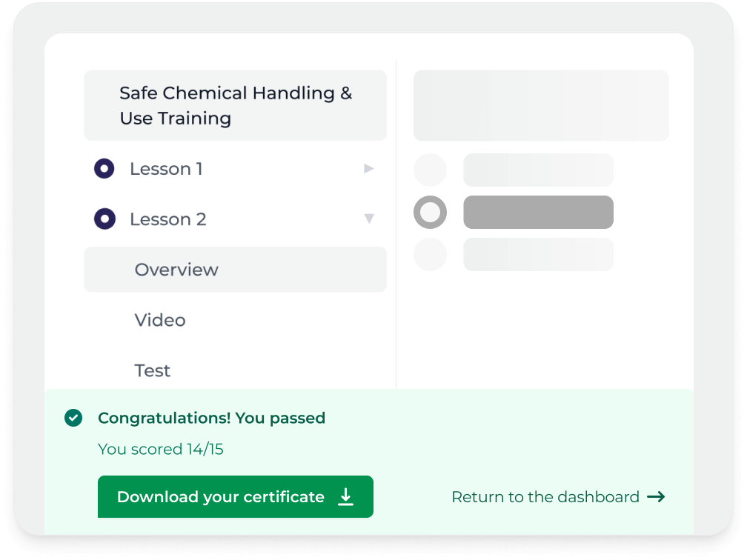Viewport: 747px width, 560px height.
Task: Click the Return to the dashboard link
Action: [x=545, y=497]
